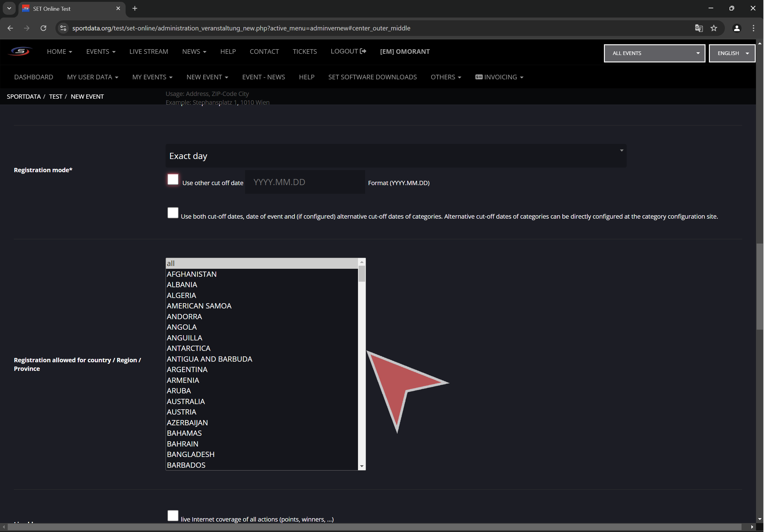The height and width of the screenshot is (532, 764).
Task: Click country list scrollbar down arrow
Action: (362, 466)
